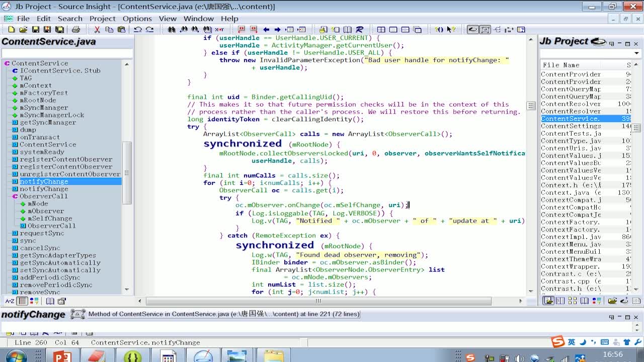Click the Replace X-Y icon

pyautogui.click(x=219, y=30)
